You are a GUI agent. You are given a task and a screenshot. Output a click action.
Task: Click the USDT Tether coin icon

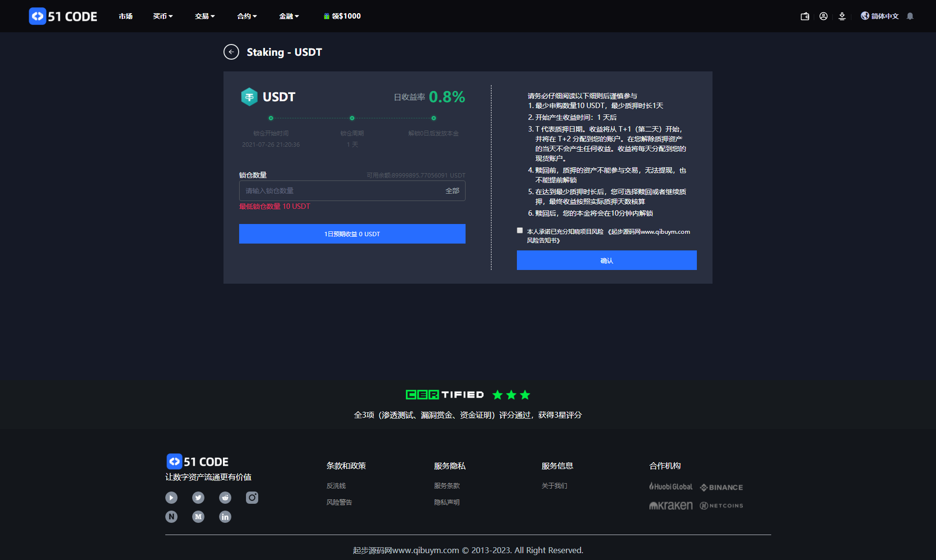click(x=249, y=97)
